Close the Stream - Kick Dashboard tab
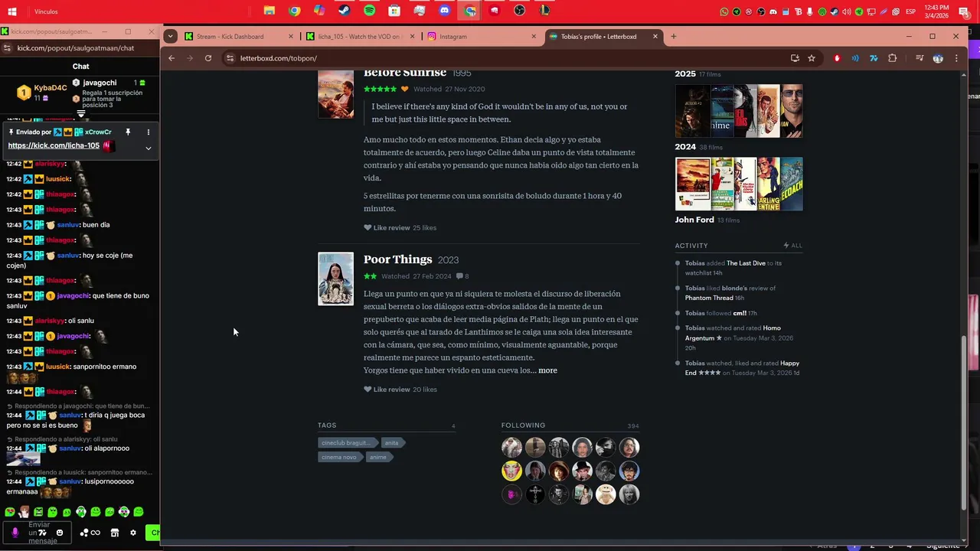This screenshot has width=980, height=551. click(x=291, y=36)
